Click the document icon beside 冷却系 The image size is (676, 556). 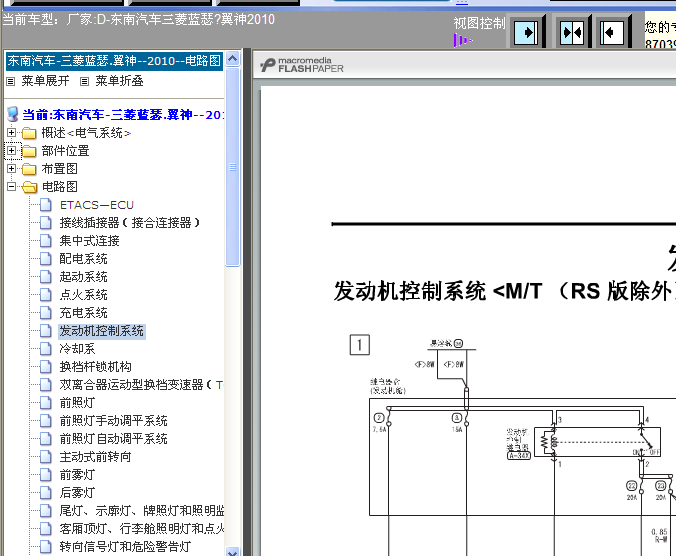(x=46, y=349)
